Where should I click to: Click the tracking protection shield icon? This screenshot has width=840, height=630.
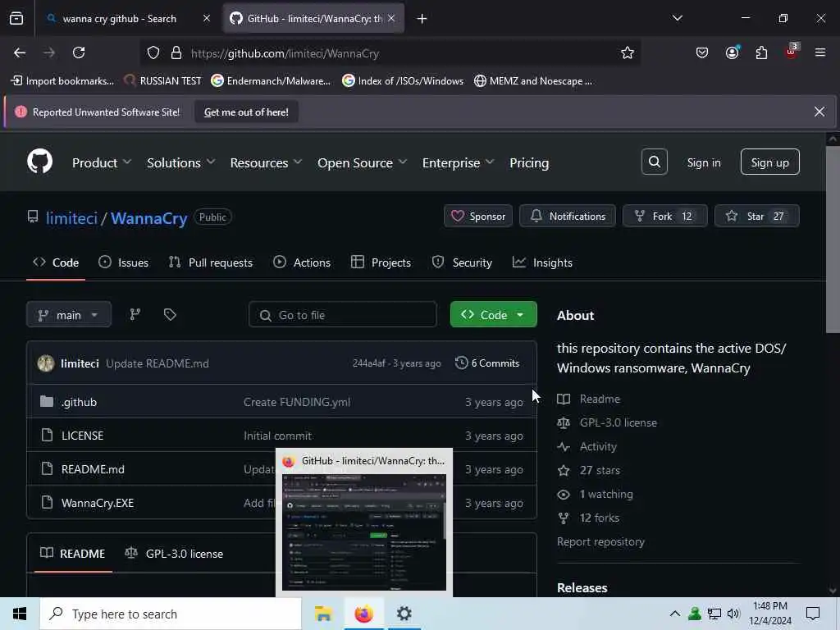[x=153, y=53]
